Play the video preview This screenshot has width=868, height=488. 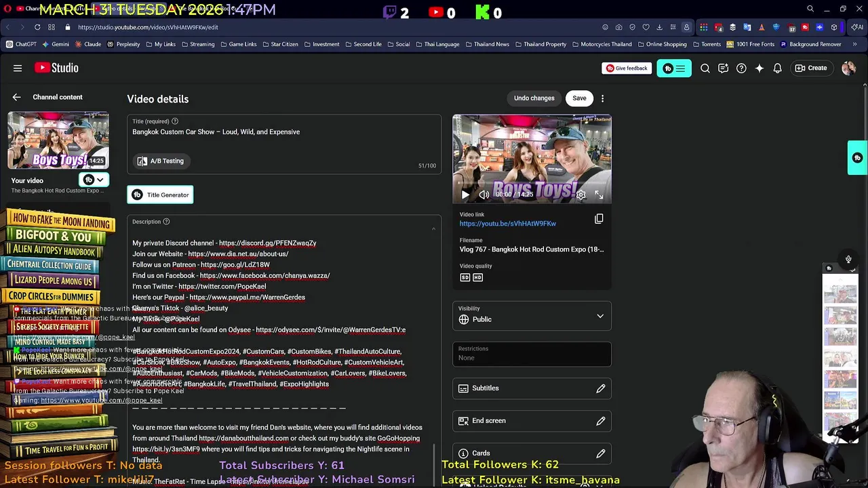click(x=465, y=195)
